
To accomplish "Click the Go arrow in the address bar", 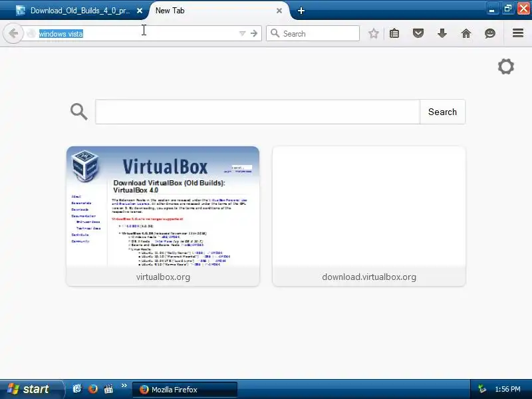I will coord(254,33).
